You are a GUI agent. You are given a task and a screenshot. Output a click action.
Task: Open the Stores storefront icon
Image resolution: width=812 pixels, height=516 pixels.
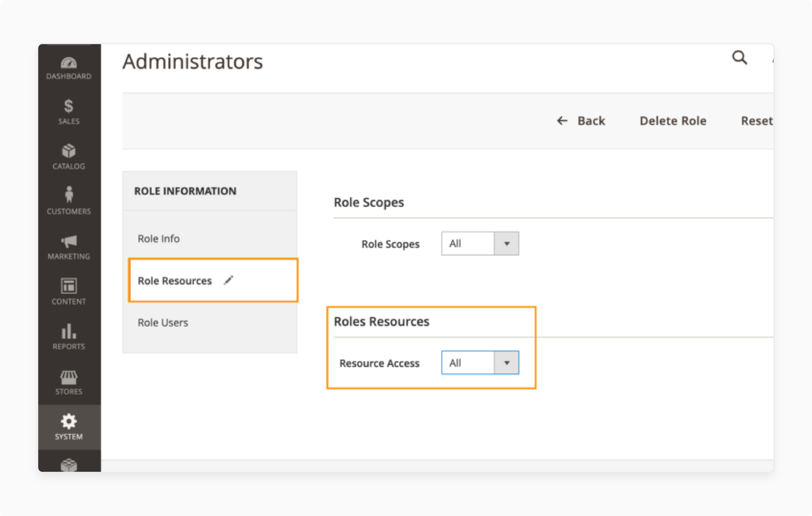click(x=69, y=377)
